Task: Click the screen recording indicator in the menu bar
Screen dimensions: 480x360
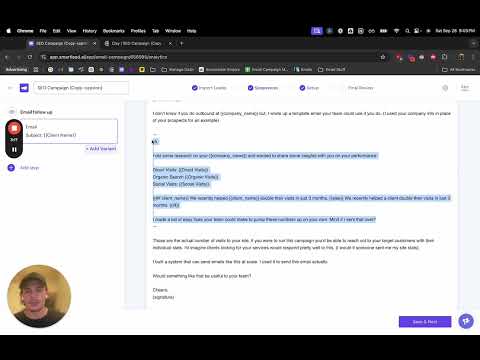Action: point(317,31)
